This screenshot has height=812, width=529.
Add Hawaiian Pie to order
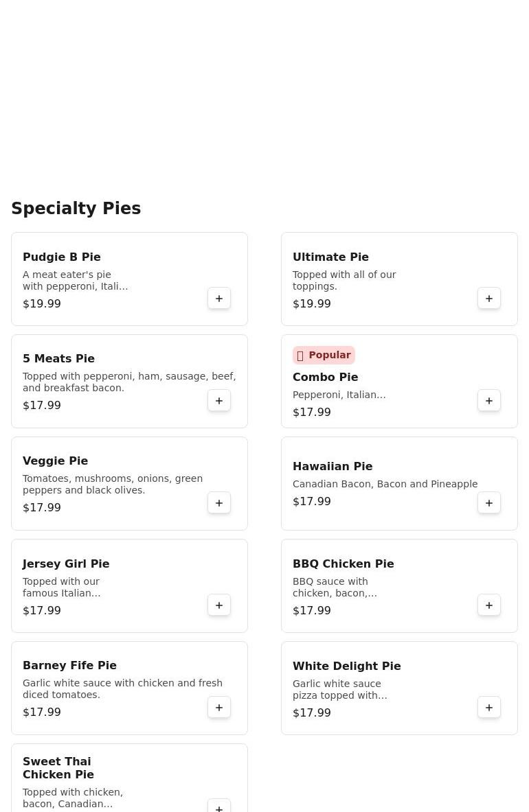(x=489, y=503)
